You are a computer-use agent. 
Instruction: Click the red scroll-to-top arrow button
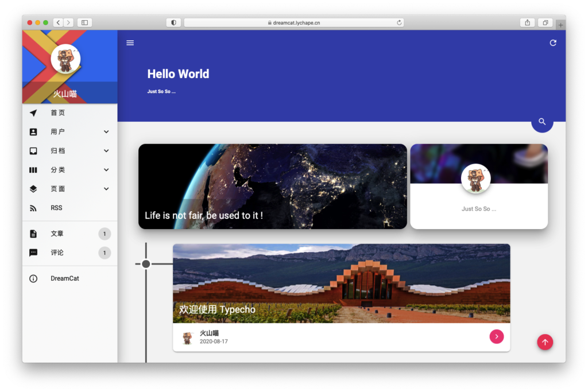(545, 342)
